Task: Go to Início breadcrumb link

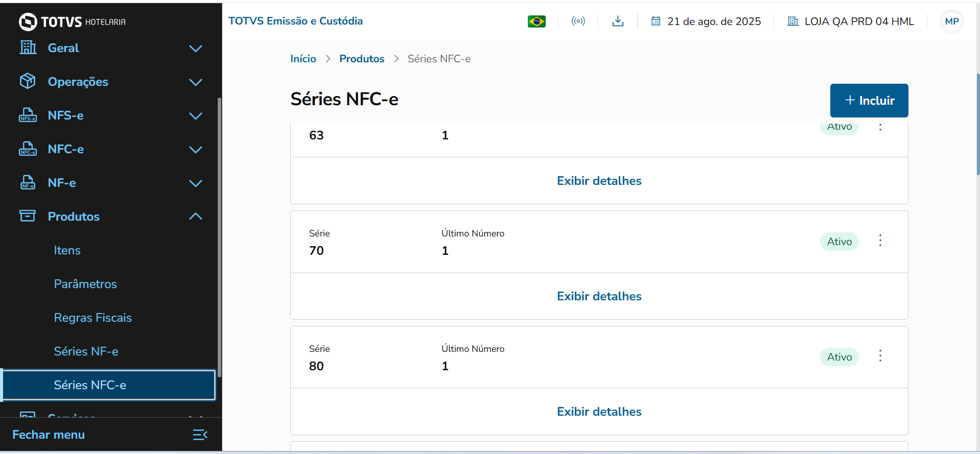Action: pos(303,59)
